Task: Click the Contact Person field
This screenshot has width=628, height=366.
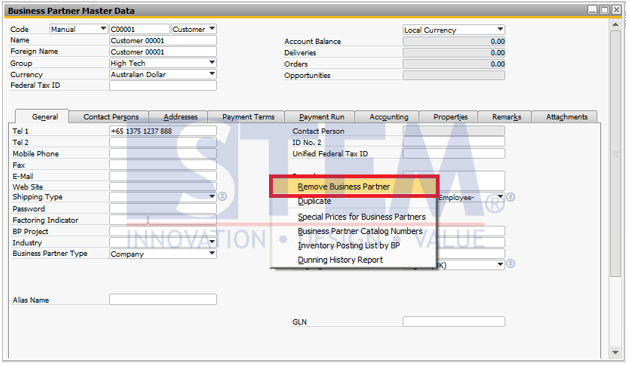Action: coord(454,131)
